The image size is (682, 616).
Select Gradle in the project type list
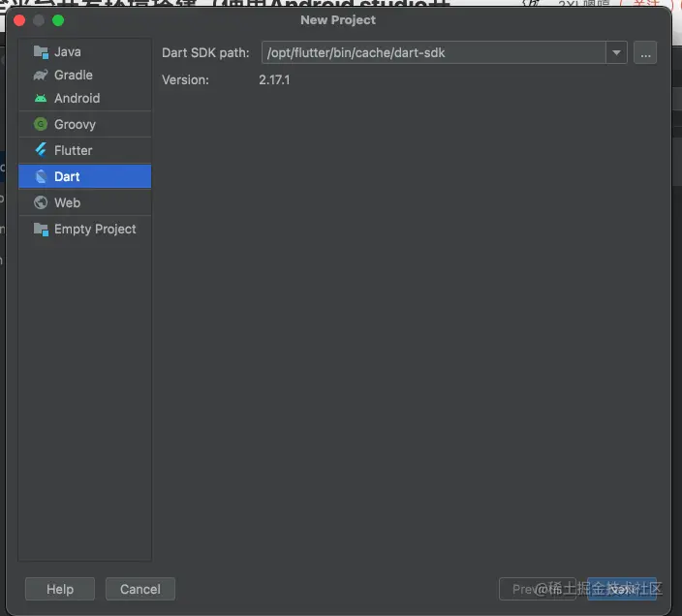click(85, 76)
